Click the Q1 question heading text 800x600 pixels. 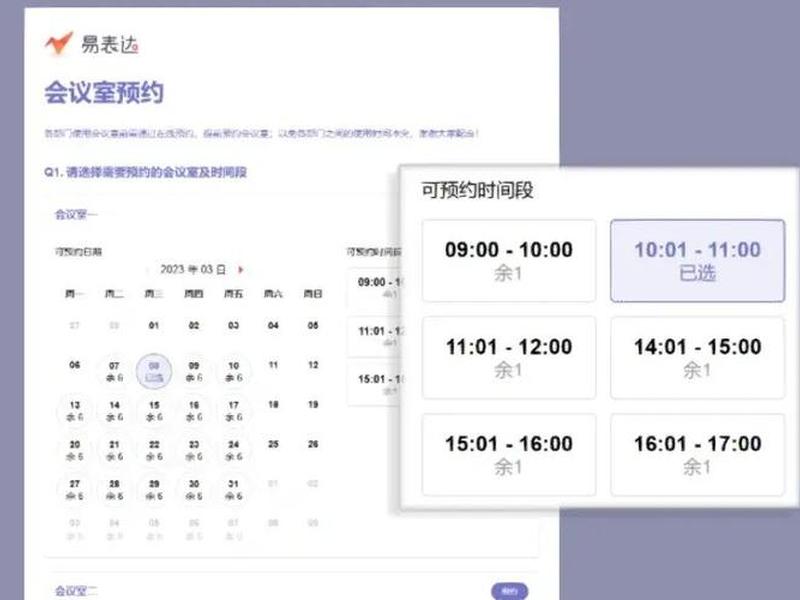click(145, 172)
